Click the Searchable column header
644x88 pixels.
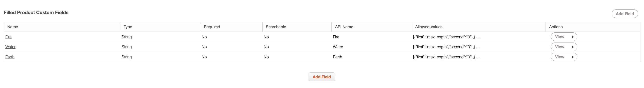276,27
